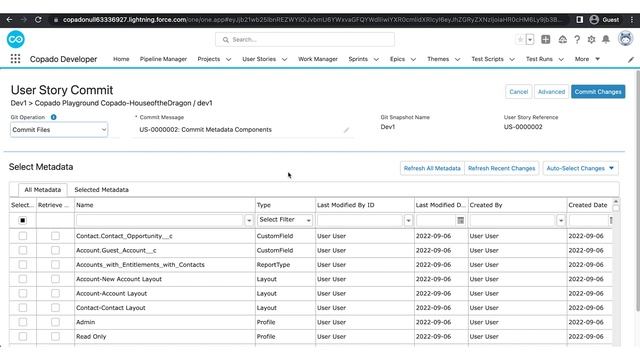
Task: Click the edit navigation pencil icon
Action: pos(631,59)
